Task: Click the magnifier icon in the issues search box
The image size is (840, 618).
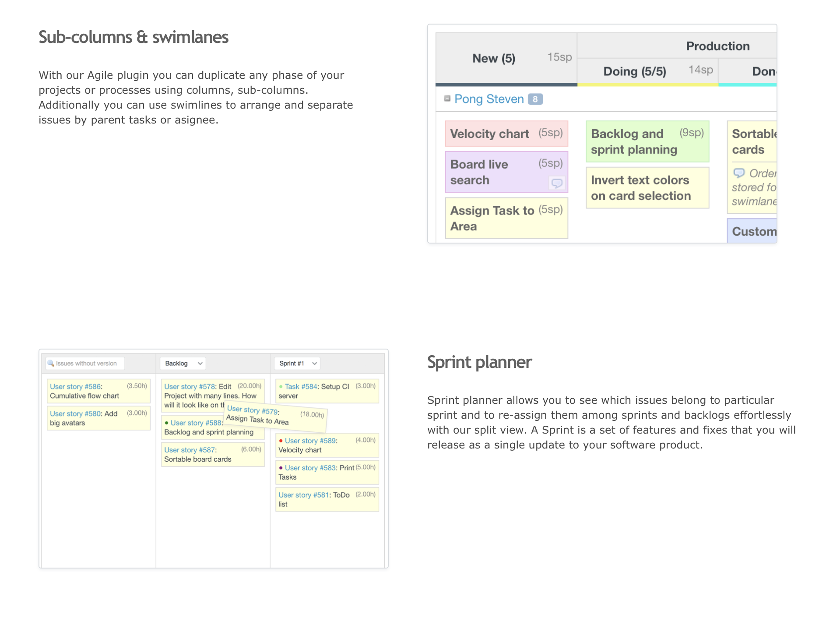Action: coord(51,363)
